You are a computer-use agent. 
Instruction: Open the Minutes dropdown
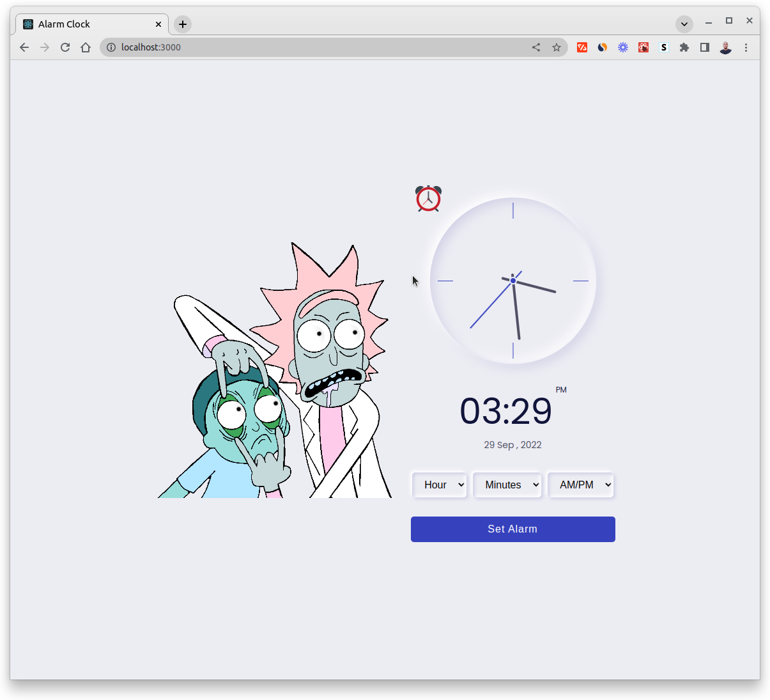[507, 485]
